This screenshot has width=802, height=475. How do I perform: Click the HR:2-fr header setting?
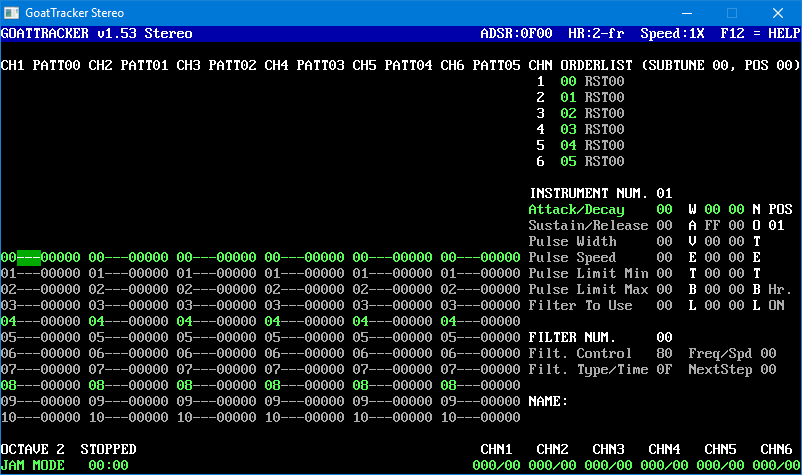click(596, 34)
